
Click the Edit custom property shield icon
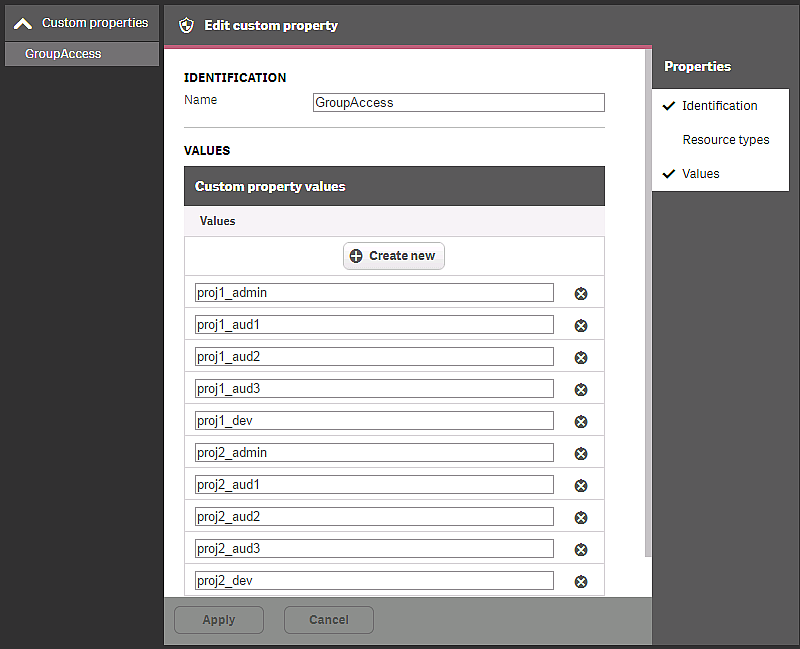186,25
